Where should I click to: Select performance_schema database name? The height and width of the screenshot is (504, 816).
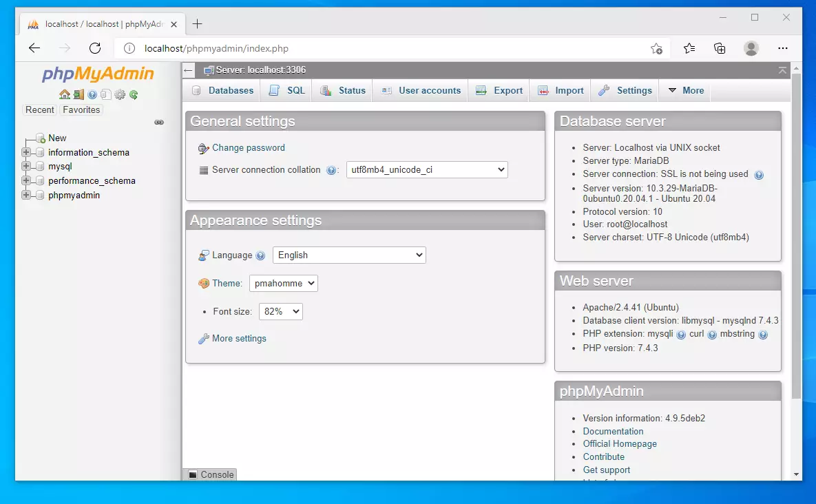pos(92,180)
